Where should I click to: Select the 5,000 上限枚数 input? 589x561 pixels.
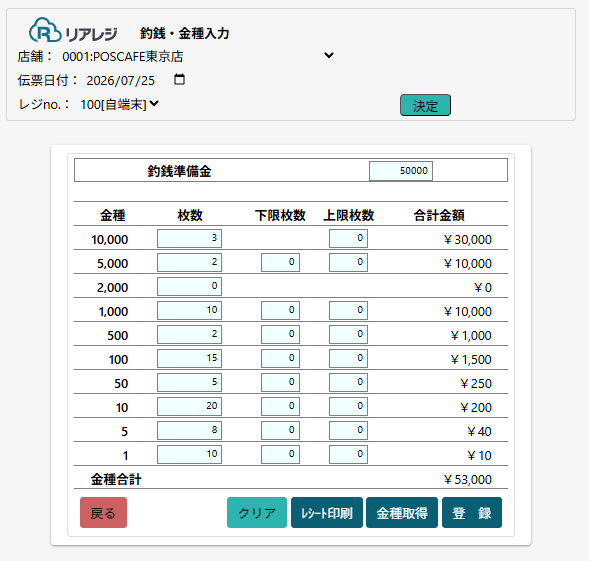coord(348,263)
